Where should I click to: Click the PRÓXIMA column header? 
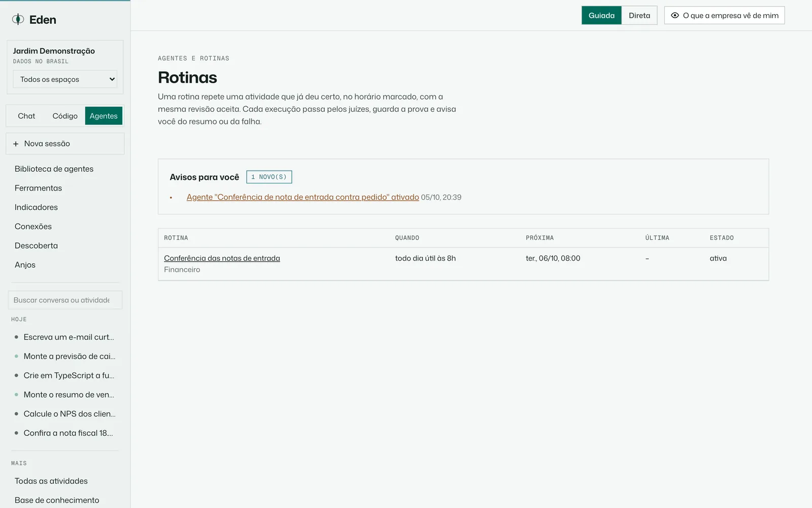(539, 238)
